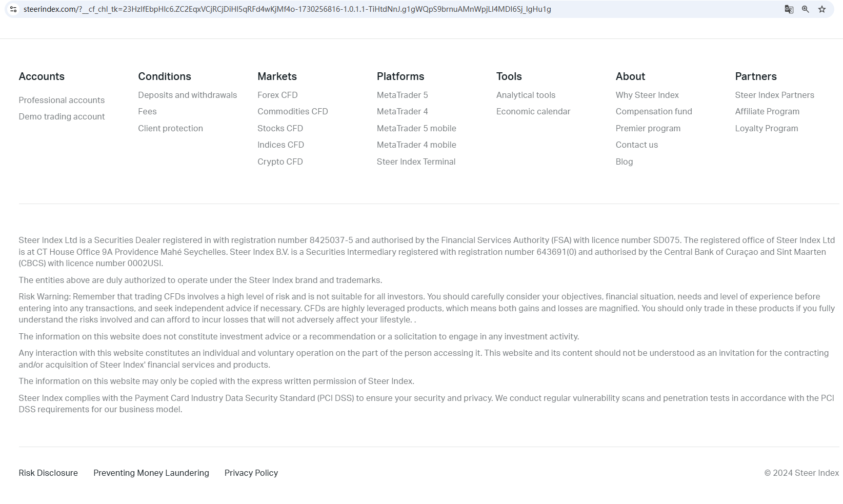This screenshot has width=843, height=504.
Task: Open Privacy Policy footer link
Action: coord(251,473)
